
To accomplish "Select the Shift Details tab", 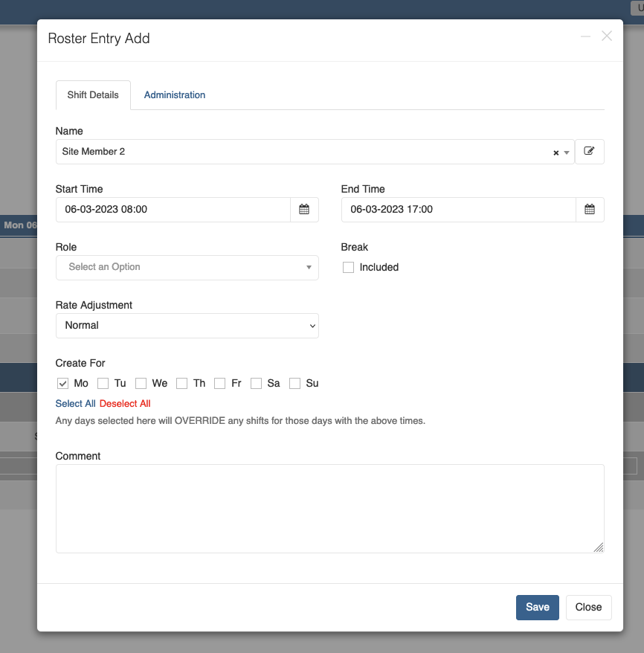I will (x=93, y=95).
